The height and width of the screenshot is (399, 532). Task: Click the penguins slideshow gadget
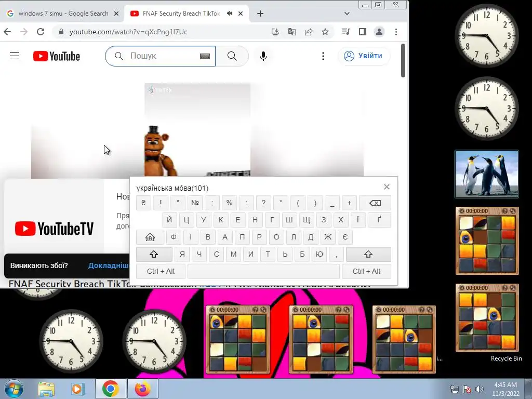487,174
